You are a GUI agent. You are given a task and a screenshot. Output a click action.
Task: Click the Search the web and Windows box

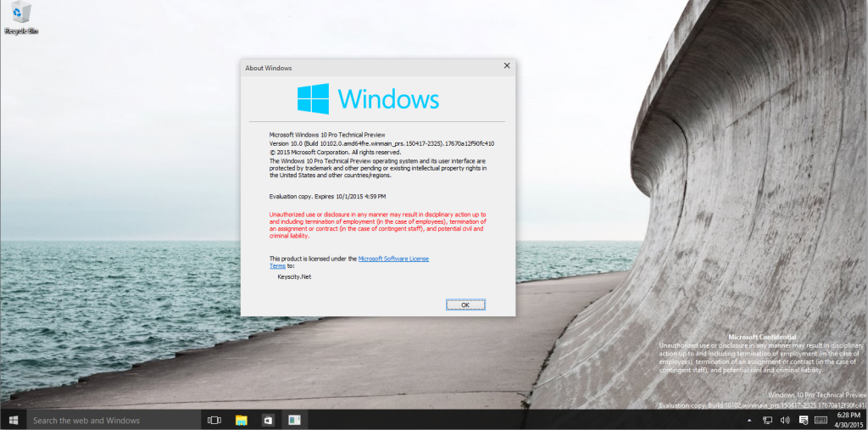click(114, 421)
